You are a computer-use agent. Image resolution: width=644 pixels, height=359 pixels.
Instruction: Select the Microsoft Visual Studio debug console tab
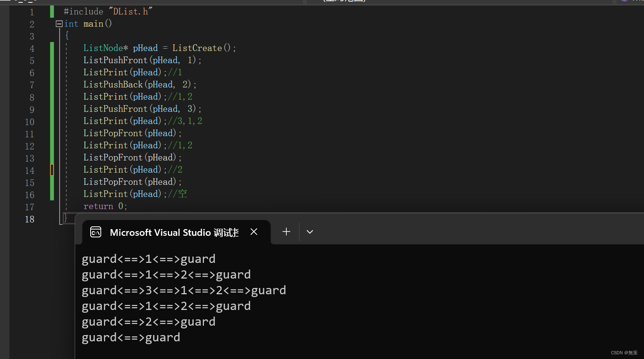click(176, 232)
